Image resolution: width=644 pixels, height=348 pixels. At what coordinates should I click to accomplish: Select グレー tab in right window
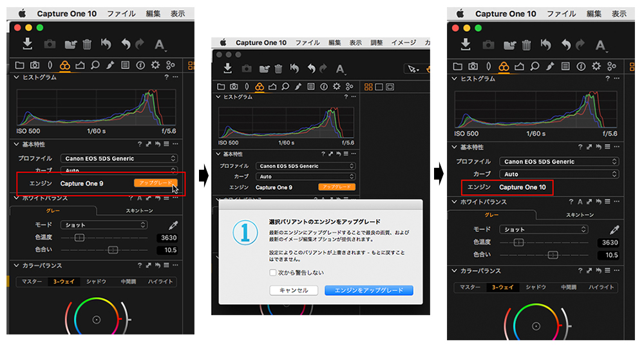coord(491,215)
